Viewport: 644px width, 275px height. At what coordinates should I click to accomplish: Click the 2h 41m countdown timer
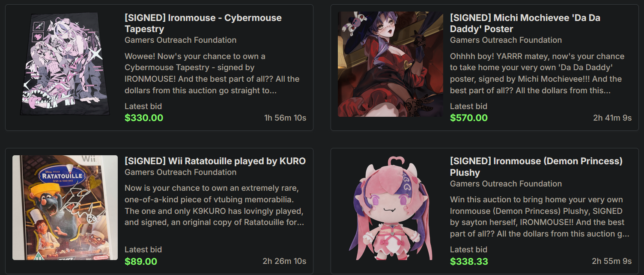click(612, 118)
